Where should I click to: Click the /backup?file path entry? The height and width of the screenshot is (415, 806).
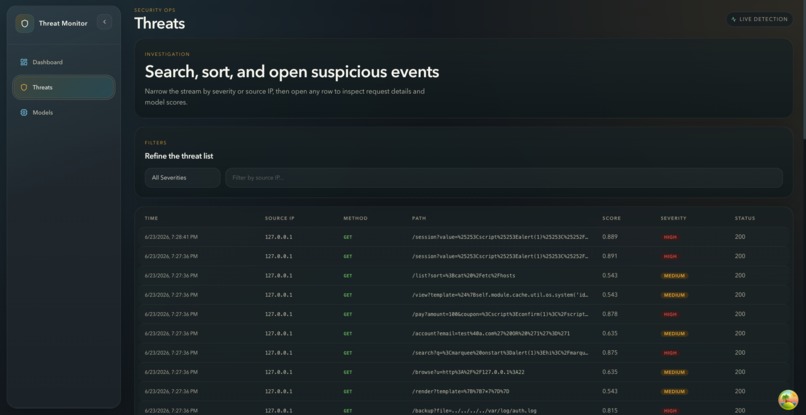tap(474, 411)
